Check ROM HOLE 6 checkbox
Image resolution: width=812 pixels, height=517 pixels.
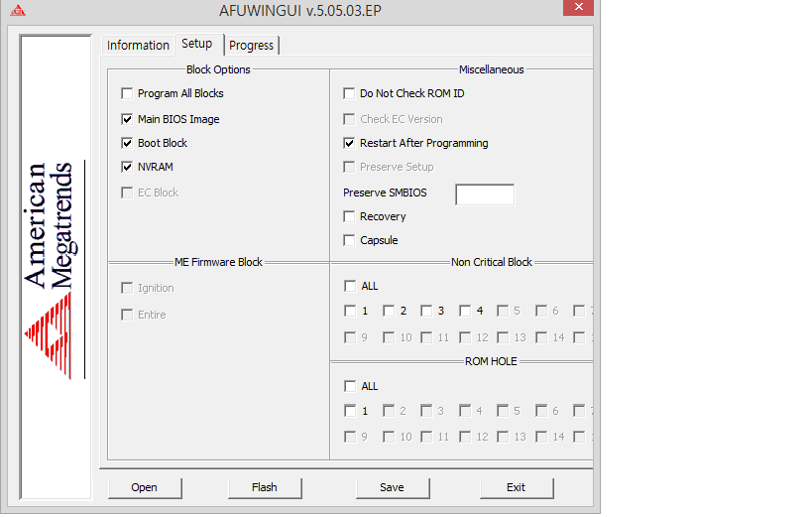click(541, 411)
